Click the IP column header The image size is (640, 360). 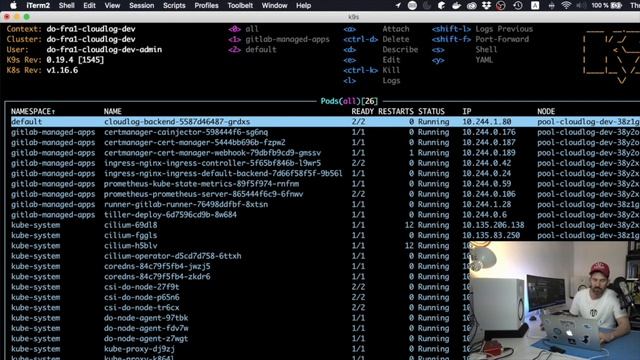[x=467, y=111]
